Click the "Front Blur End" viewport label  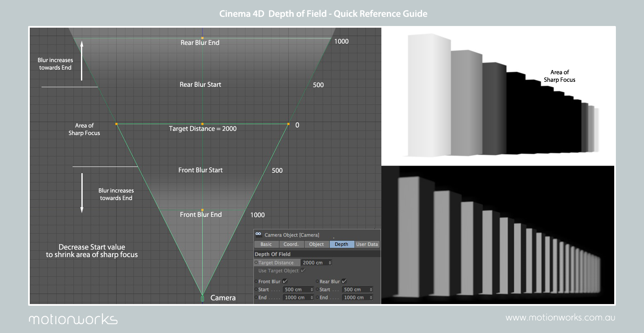click(x=201, y=214)
